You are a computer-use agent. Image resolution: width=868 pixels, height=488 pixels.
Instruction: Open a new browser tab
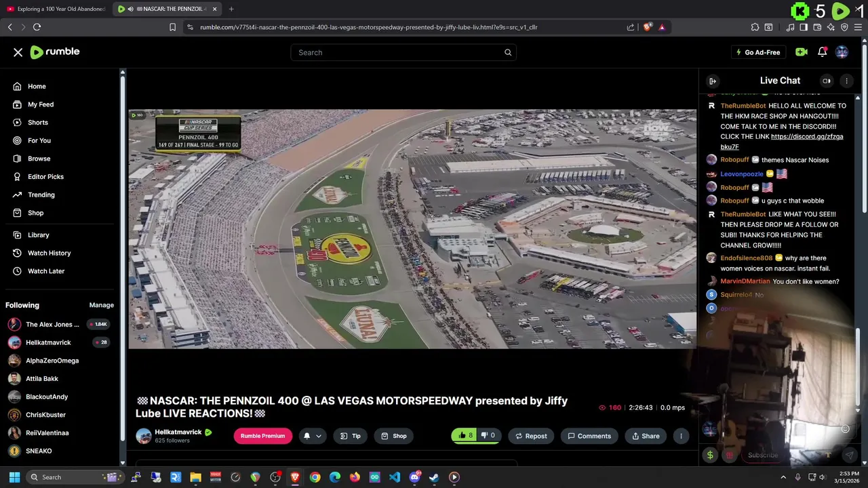coord(231,9)
